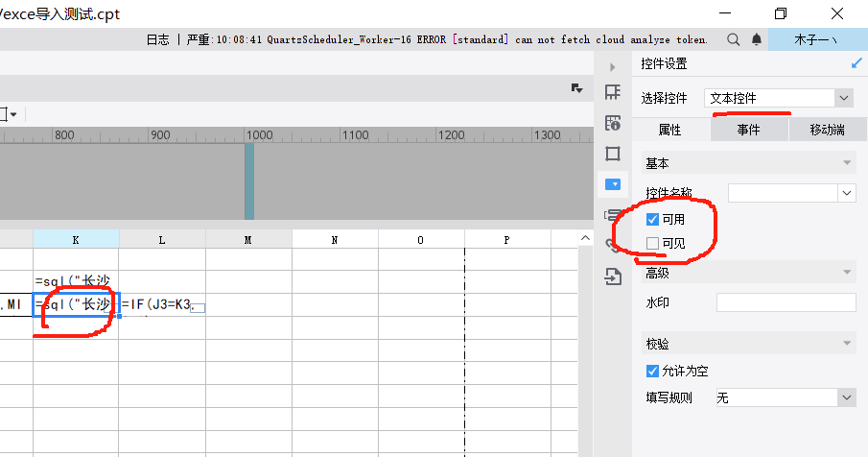
Task: Collapse the 校验 section
Action: (x=748, y=344)
